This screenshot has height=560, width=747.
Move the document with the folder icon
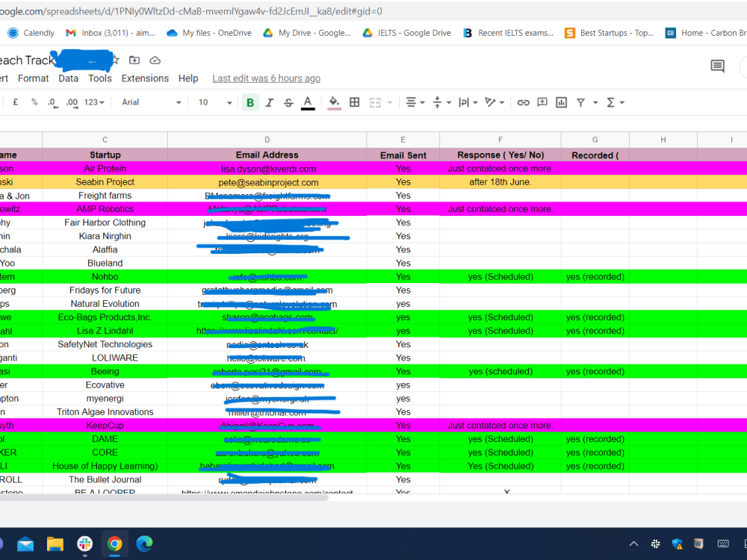click(x=134, y=60)
